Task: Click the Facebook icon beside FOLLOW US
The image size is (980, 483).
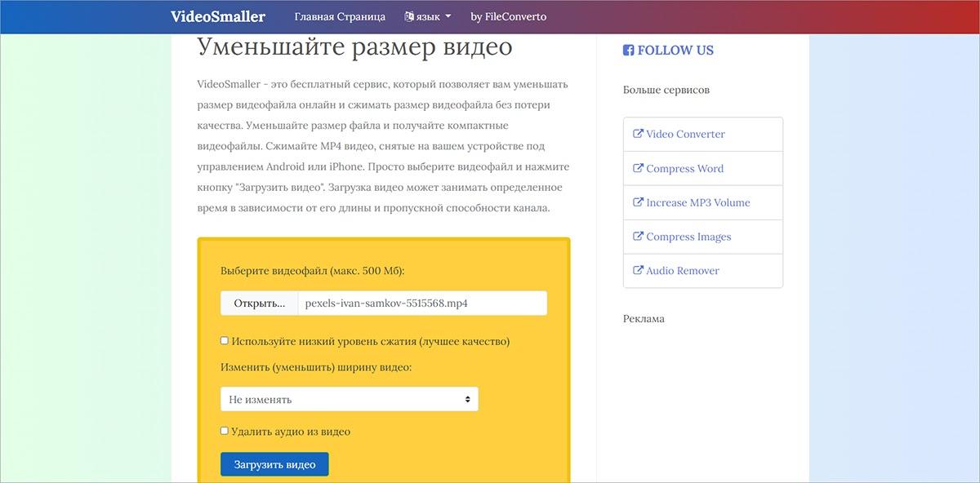Action: click(x=629, y=50)
